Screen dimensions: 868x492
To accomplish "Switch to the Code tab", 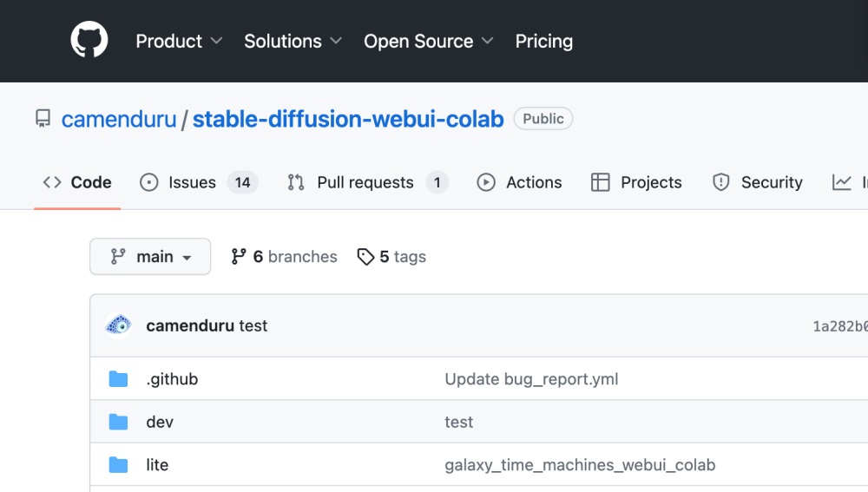I will coord(77,182).
